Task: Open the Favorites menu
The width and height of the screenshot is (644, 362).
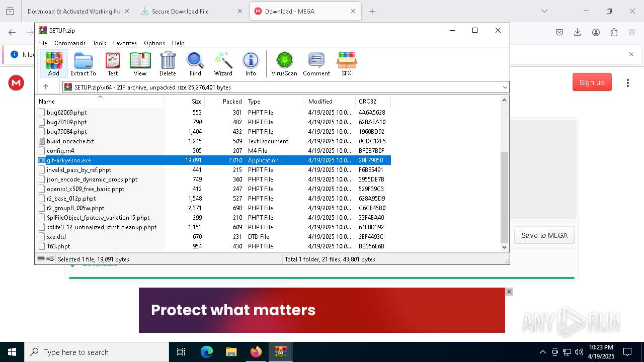Action: (125, 43)
